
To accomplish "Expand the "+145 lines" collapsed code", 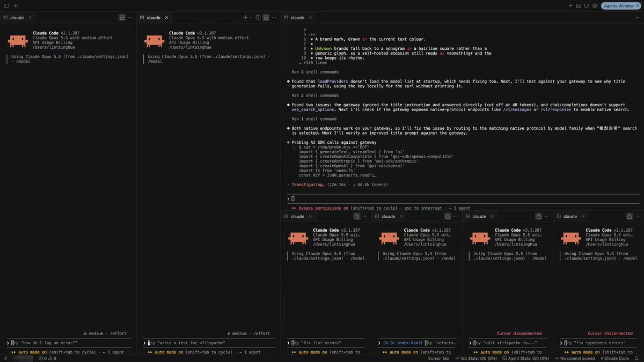I will pos(312,63).
